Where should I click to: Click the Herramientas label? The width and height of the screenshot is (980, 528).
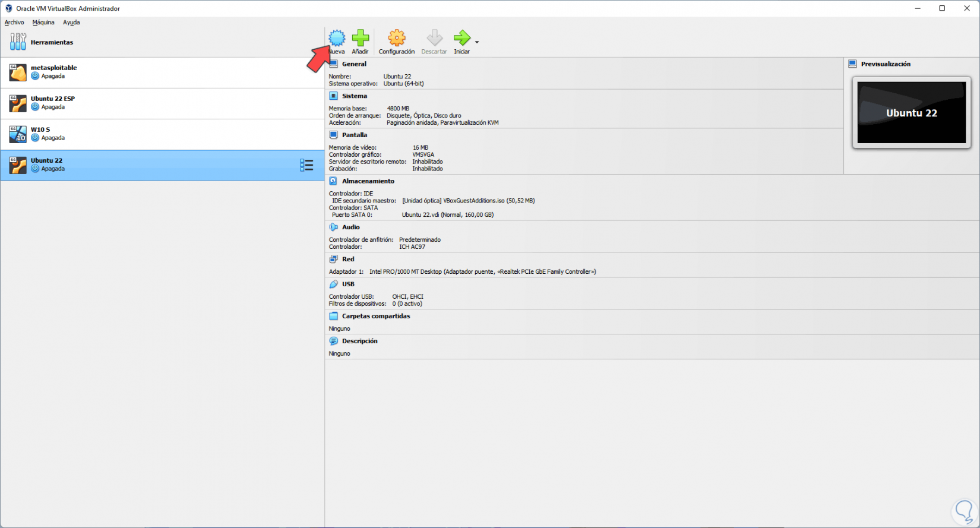point(52,42)
